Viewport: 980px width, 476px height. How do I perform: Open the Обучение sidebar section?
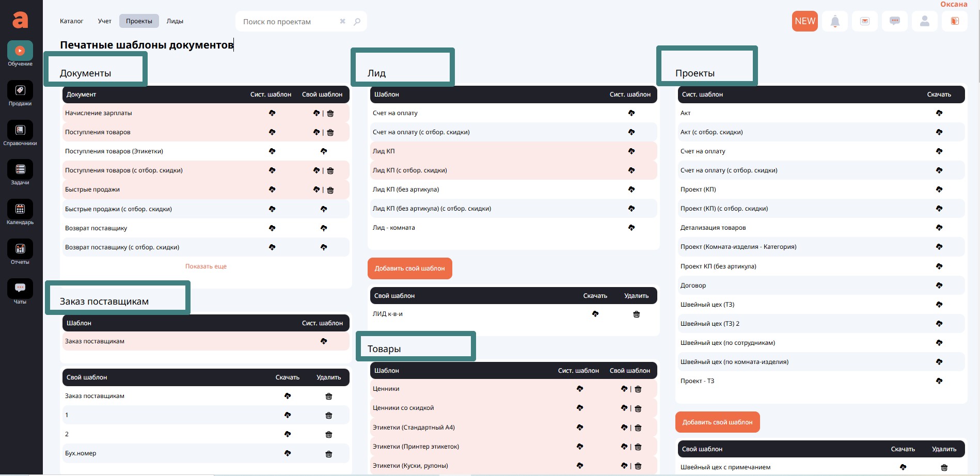click(x=20, y=51)
